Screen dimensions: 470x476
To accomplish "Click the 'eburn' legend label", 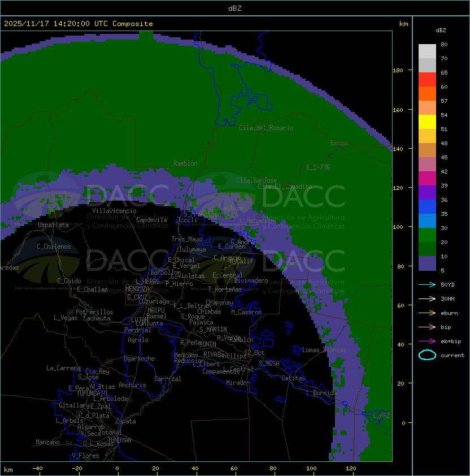I will [449, 313].
